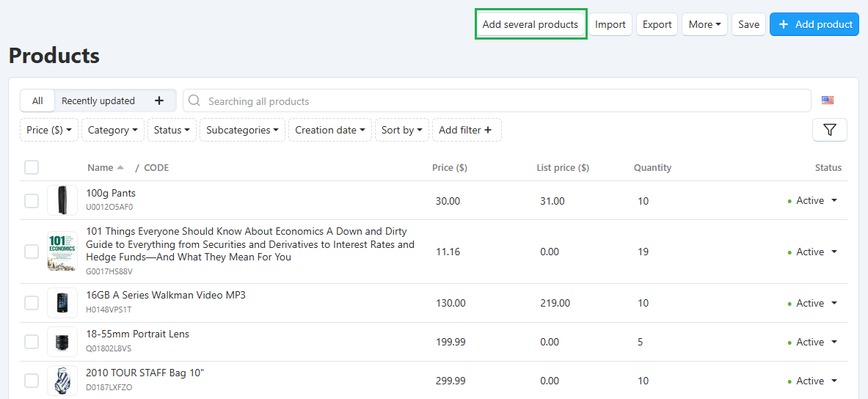Sort by Quantity column header
The width and height of the screenshot is (868, 399).
pos(653,168)
